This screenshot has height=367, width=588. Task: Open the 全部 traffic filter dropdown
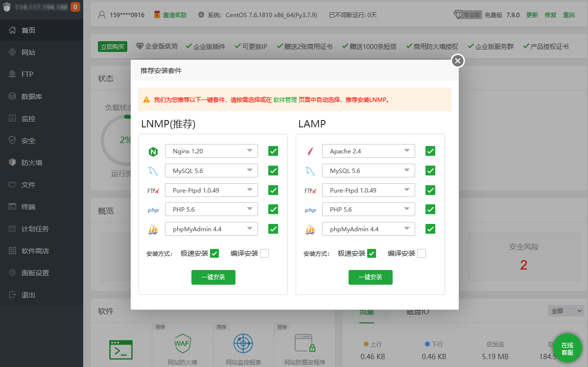(x=566, y=311)
